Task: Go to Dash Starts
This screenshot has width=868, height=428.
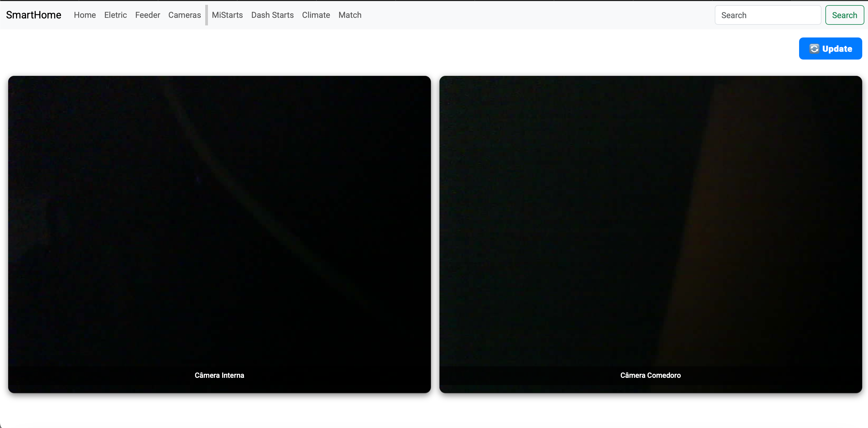Action: pos(273,15)
